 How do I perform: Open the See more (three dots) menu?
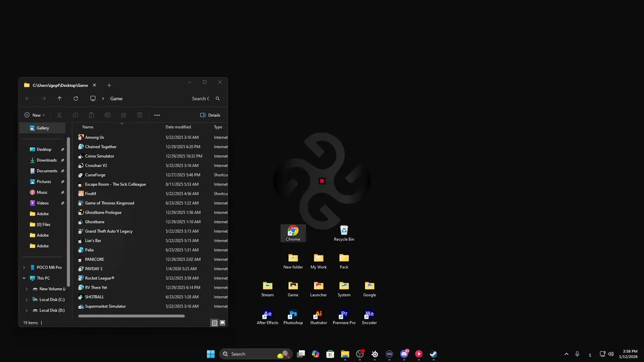coord(157,115)
